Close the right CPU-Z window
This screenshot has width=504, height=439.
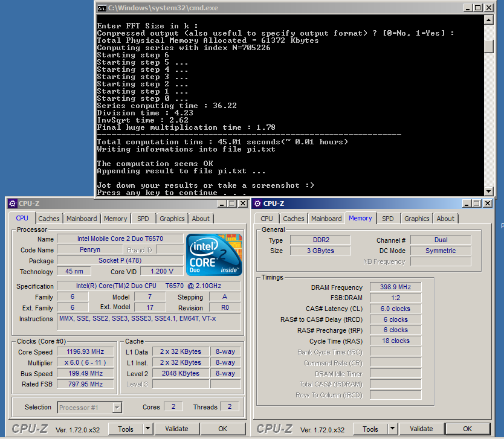(x=488, y=203)
